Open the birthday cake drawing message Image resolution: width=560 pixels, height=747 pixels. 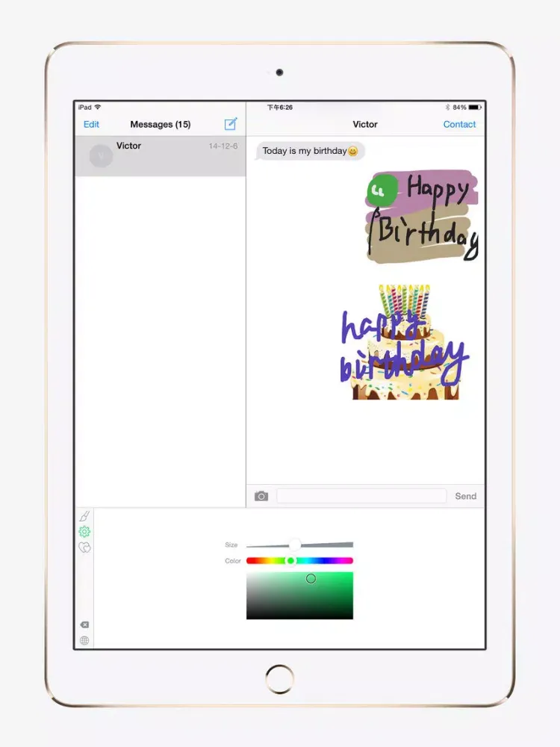405,342
